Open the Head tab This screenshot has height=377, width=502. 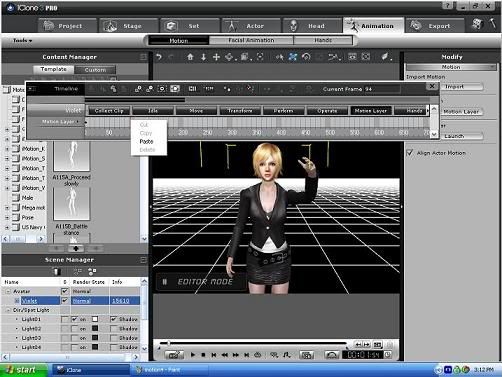coord(312,26)
